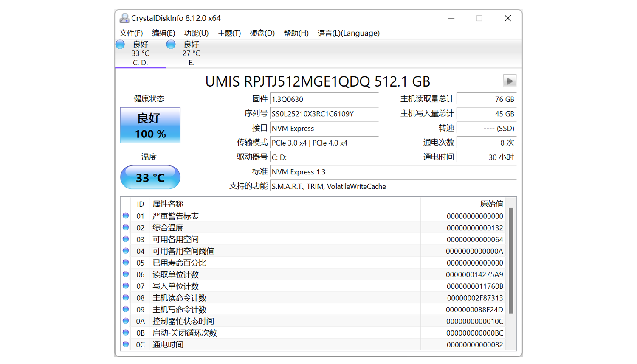Click status orb for 主机读命令计数 row
This screenshot has height=364, width=637.
pyautogui.click(x=126, y=297)
